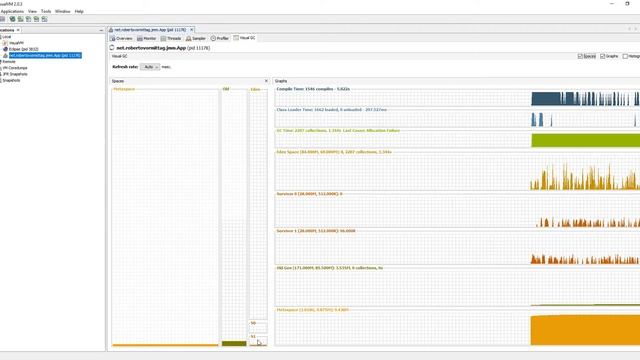Switch to the Overview tab
Image resolution: width=640 pixels, height=360 pixels.
click(121, 38)
